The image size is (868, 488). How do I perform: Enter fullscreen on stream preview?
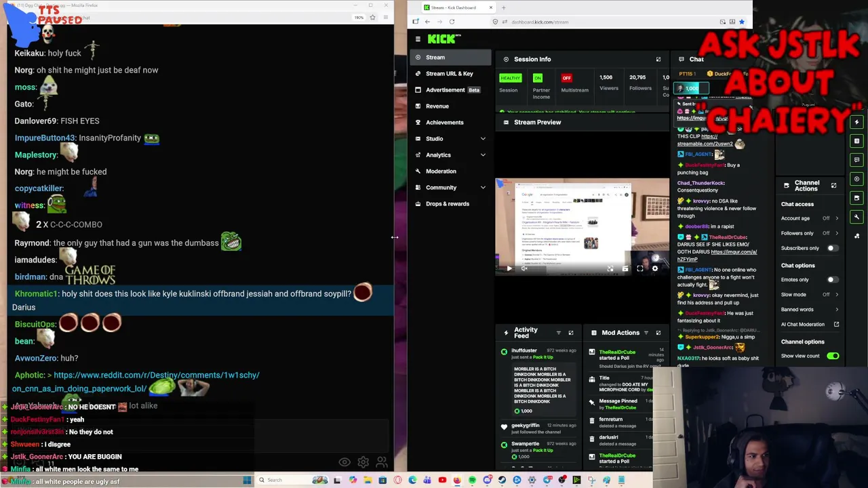pos(639,268)
